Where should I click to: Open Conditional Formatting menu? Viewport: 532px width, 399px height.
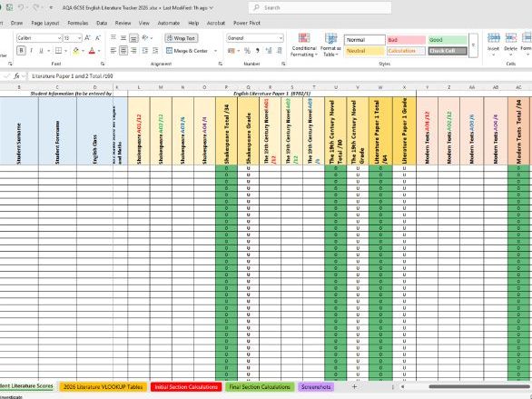coord(304,45)
